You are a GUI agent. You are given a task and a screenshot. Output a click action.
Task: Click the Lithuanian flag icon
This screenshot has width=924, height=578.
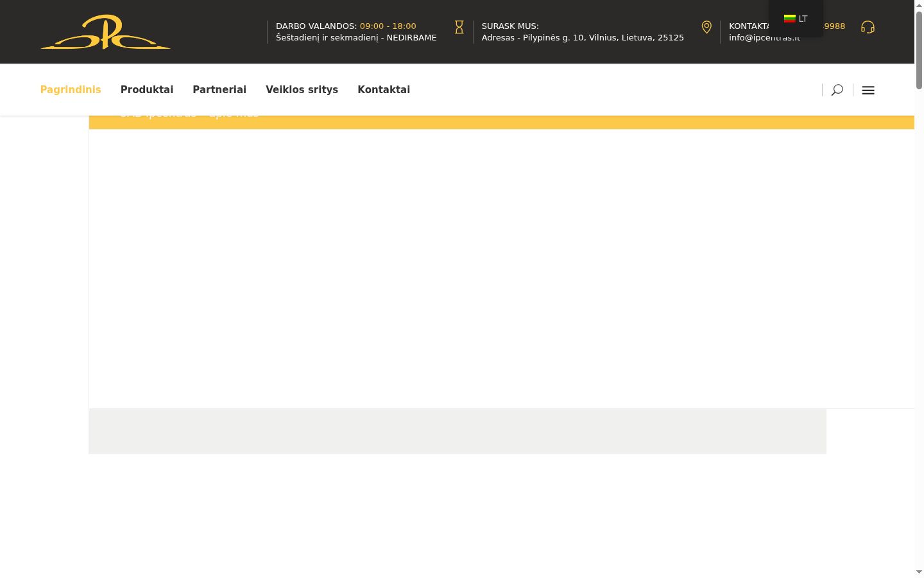point(790,19)
